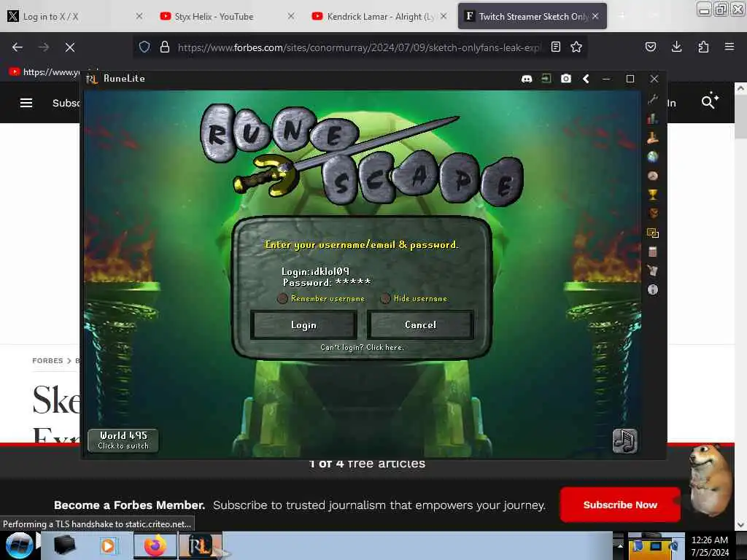This screenshot has height=560, width=747.
Task: Open the Grand Exchange hand icon panel
Action: (x=653, y=138)
